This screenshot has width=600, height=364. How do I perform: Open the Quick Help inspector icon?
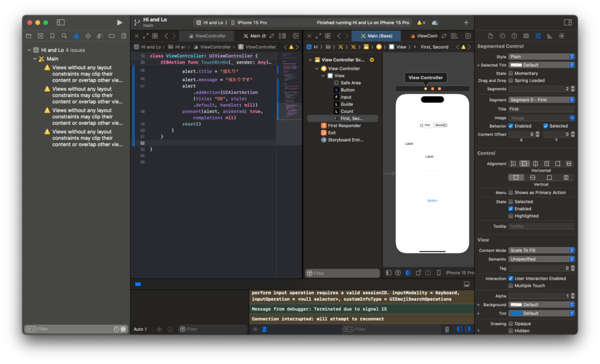(x=514, y=36)
